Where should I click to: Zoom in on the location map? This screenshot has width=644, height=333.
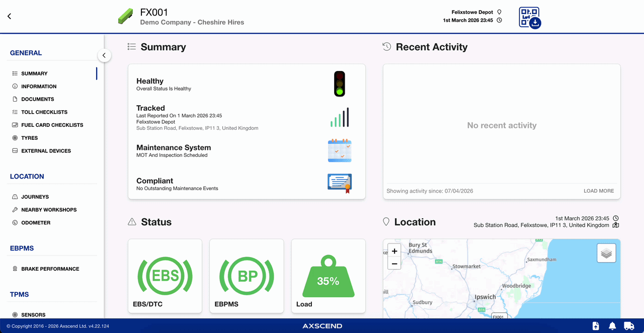click(x=394, y=251)
